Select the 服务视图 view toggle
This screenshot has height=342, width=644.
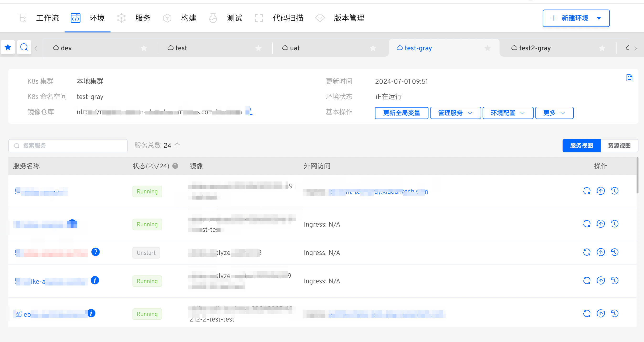[581, 146]
